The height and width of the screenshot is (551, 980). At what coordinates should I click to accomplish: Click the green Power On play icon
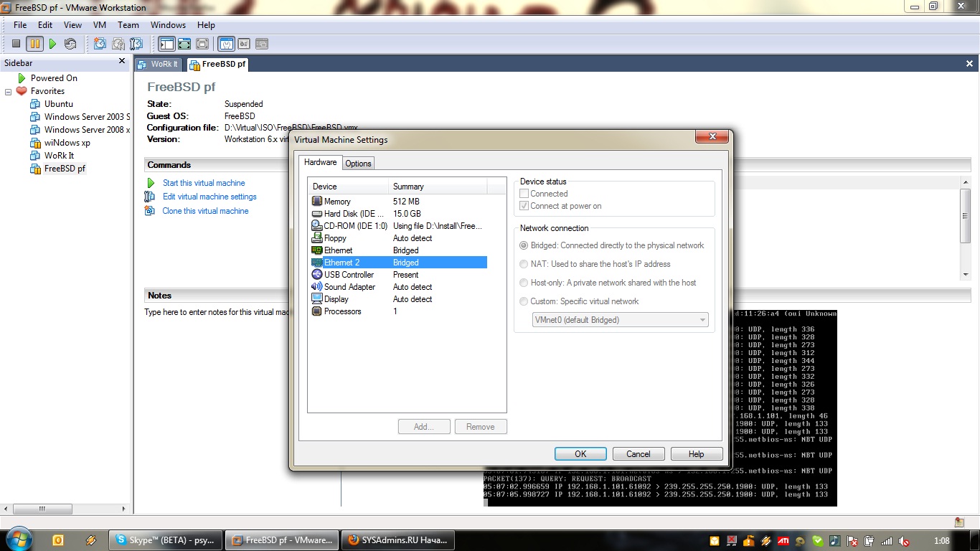pyautogui.click(x=52, y=44)
